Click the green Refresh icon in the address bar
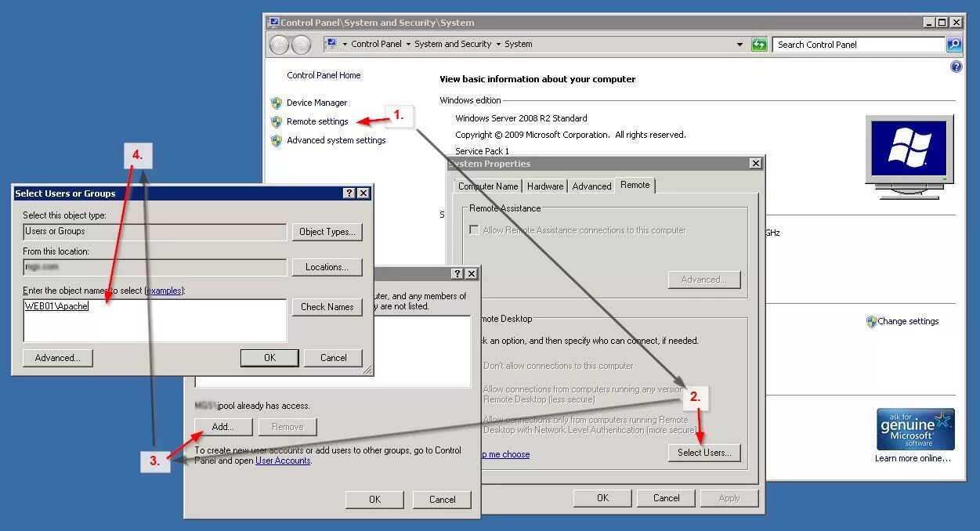The image size is (980, 531). click(758, 44)
